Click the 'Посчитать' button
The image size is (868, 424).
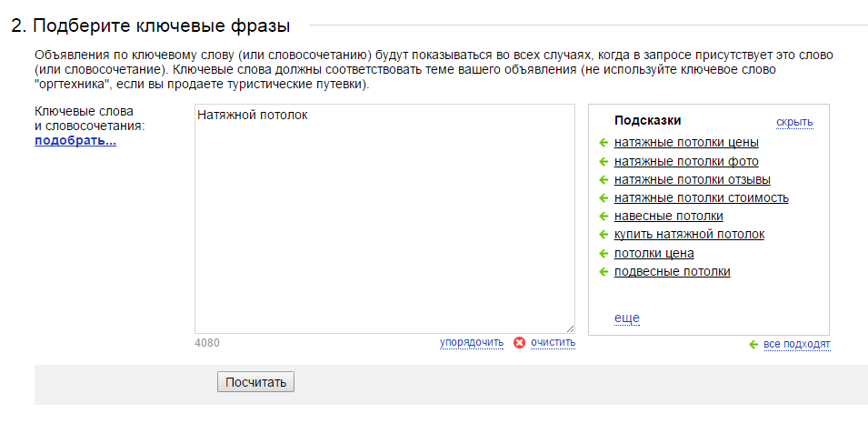(x=255, y=382)
